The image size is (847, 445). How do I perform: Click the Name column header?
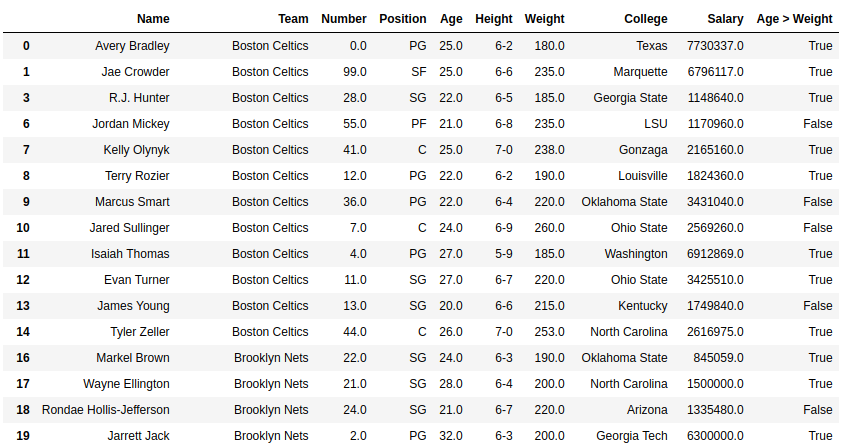(153, 19)
